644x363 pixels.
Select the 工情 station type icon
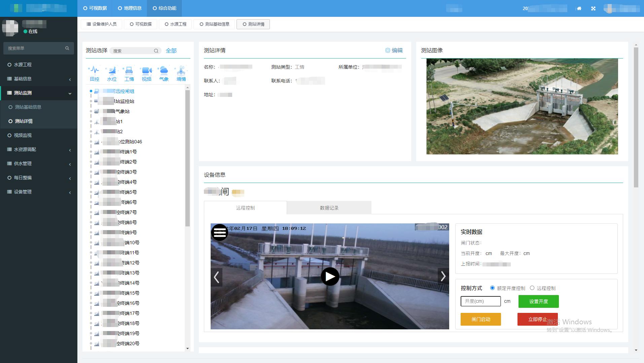[129, 74]
